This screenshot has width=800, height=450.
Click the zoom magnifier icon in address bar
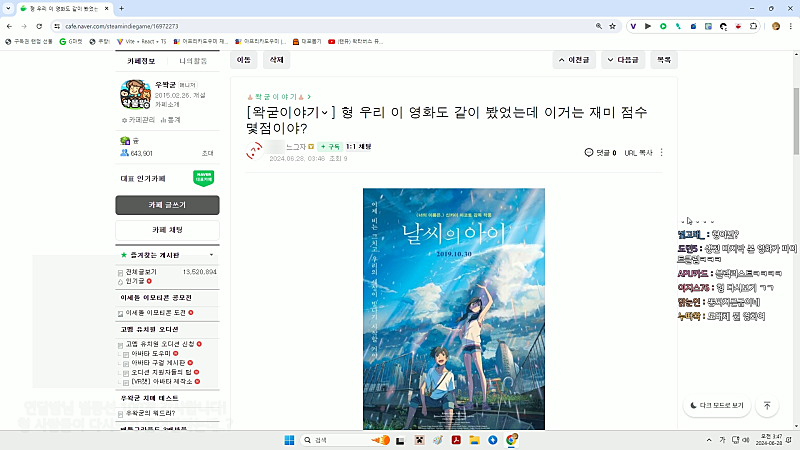coord(599,26)
